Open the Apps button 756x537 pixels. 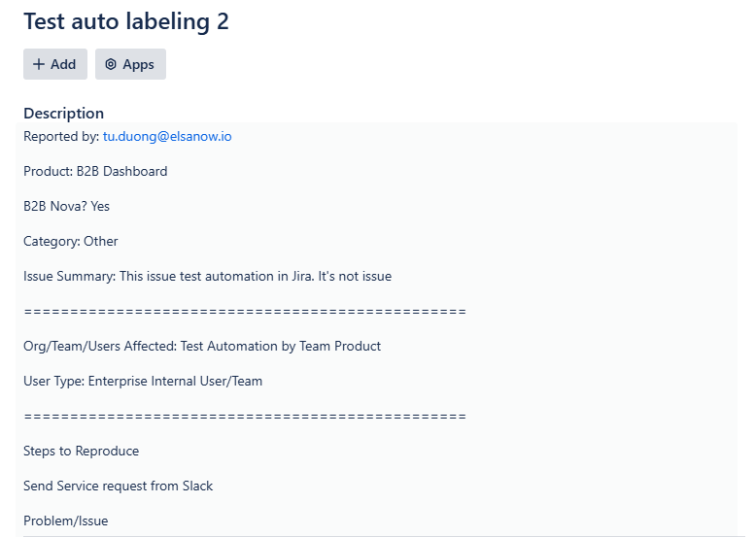tap(130, 64)
